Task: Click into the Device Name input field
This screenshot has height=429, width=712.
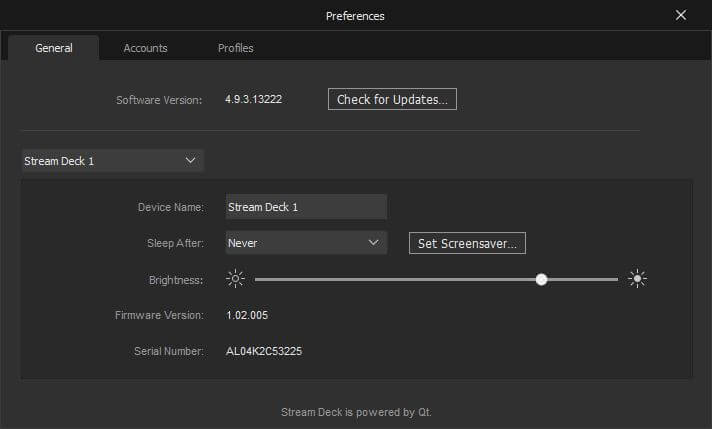Action: (x=306, y=207)
